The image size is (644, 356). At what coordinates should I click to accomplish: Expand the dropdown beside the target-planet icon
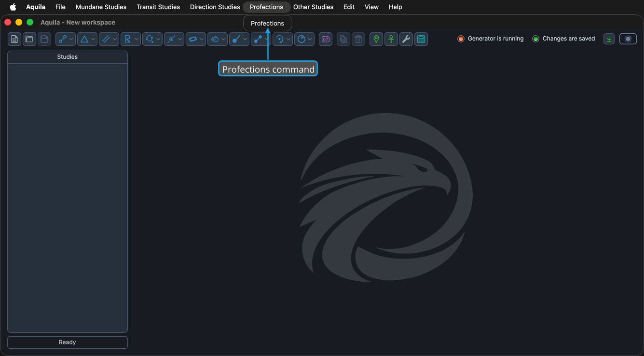[180, 39]
